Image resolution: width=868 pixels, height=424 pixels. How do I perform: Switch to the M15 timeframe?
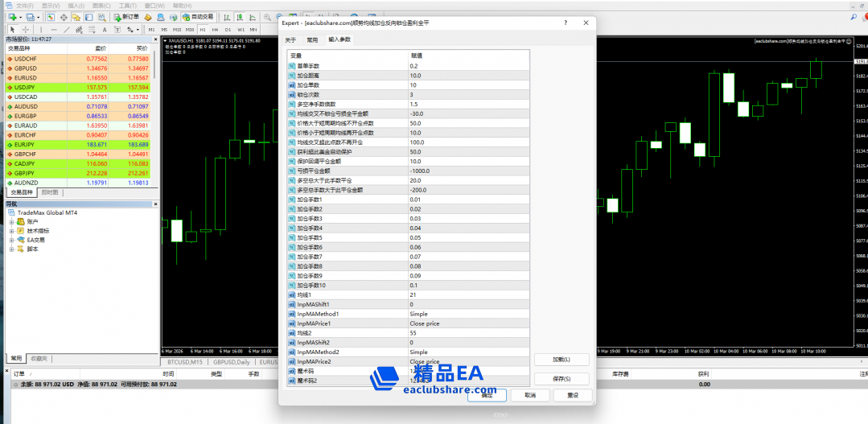click(176, 29)
